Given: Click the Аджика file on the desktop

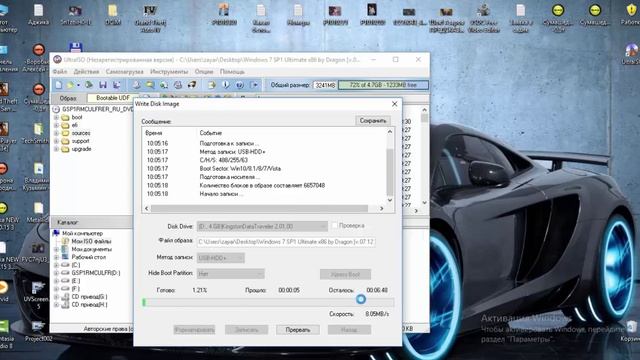Looking at the screenshot, I should click(38, 14).
